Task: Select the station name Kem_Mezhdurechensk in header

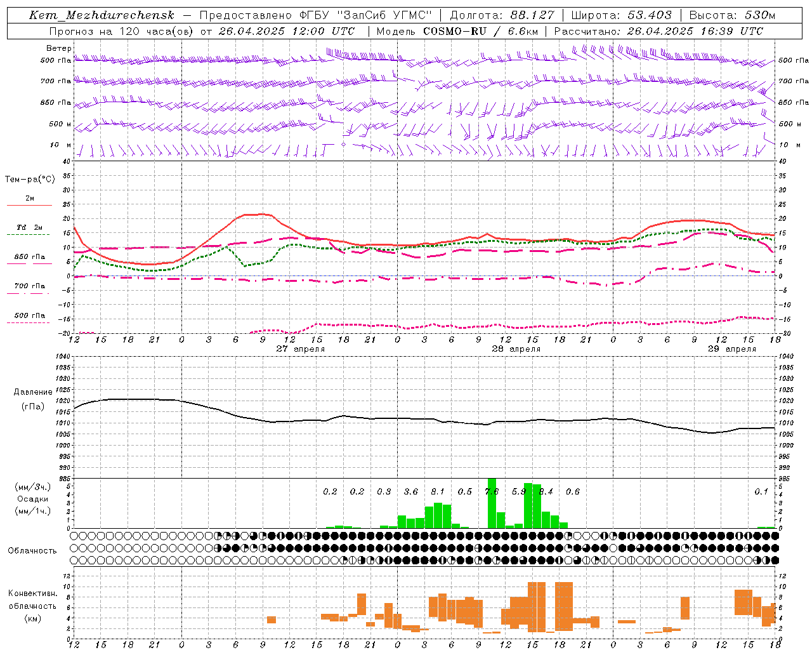Action: click(x=101, y=15)
